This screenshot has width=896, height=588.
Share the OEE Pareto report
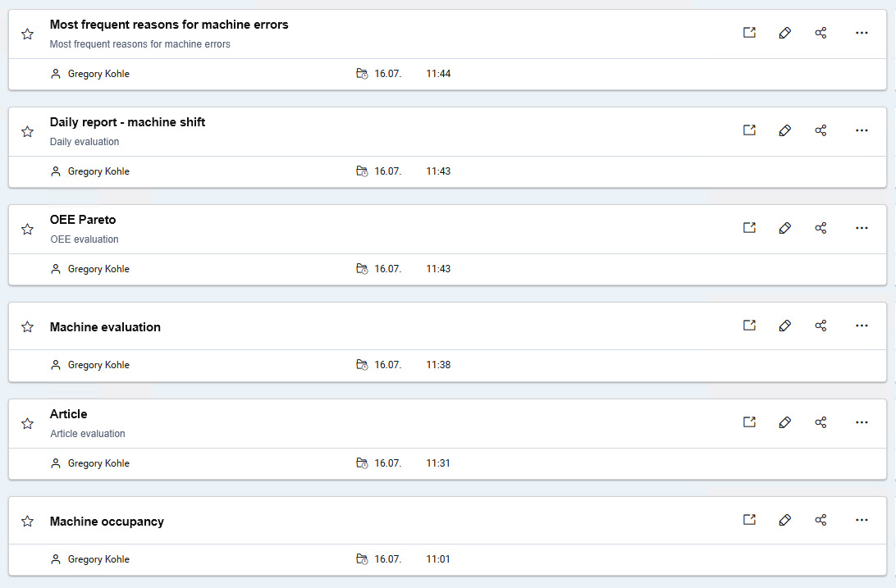tap(821, 228)
